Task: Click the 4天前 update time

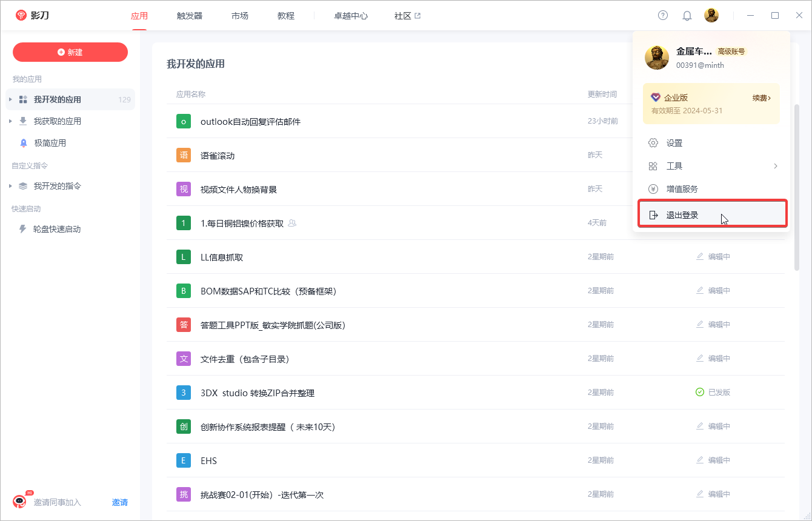Action: 597,223
